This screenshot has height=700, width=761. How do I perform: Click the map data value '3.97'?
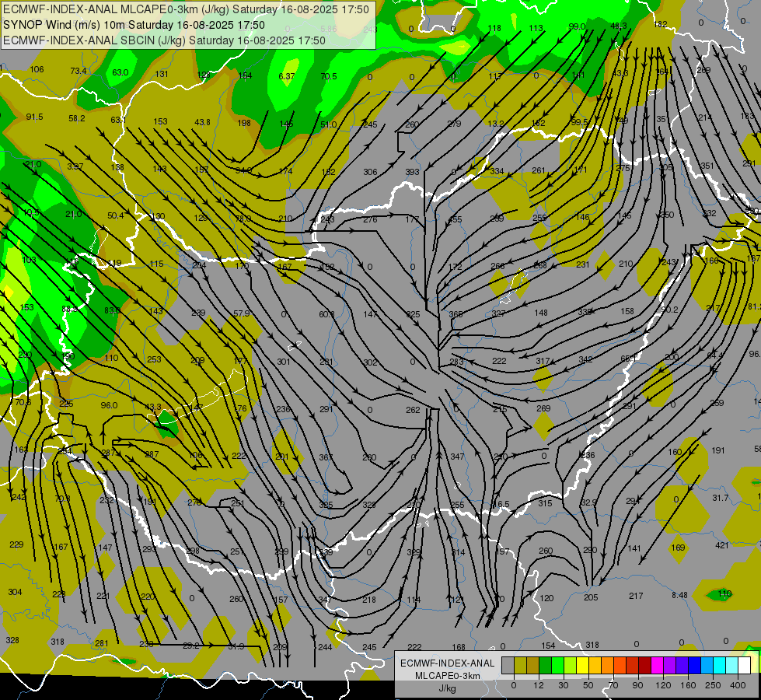point(75,166)
